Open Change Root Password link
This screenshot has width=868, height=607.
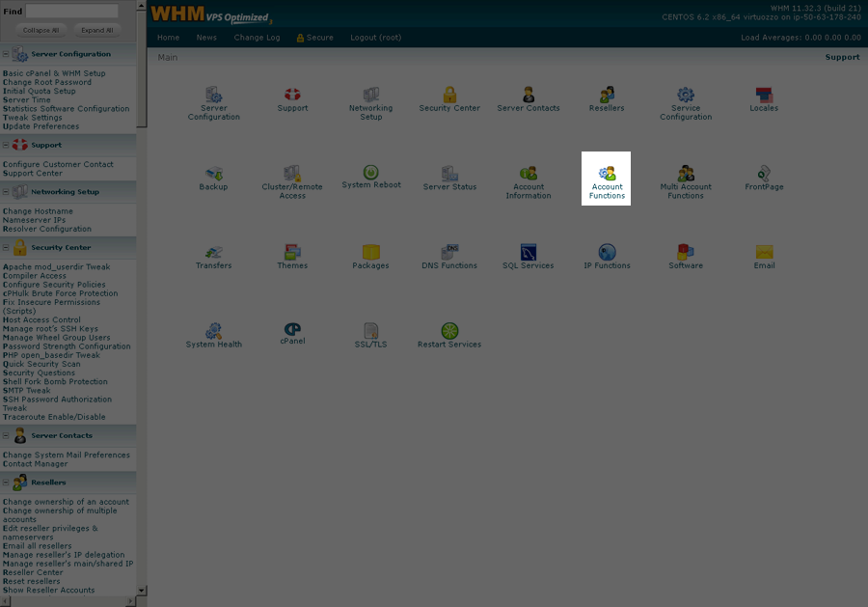pyautogui.click(x=47, y=82)
